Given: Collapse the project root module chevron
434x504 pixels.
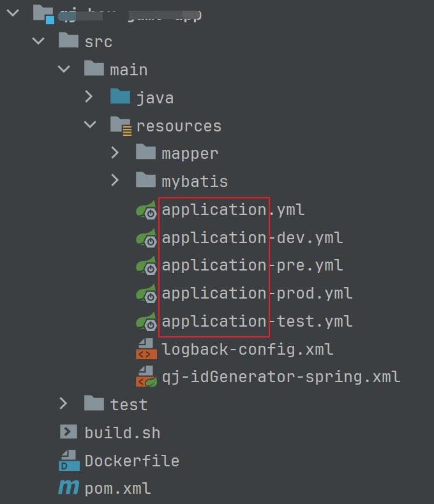Looking at the screenshot, I should point(13,13).
